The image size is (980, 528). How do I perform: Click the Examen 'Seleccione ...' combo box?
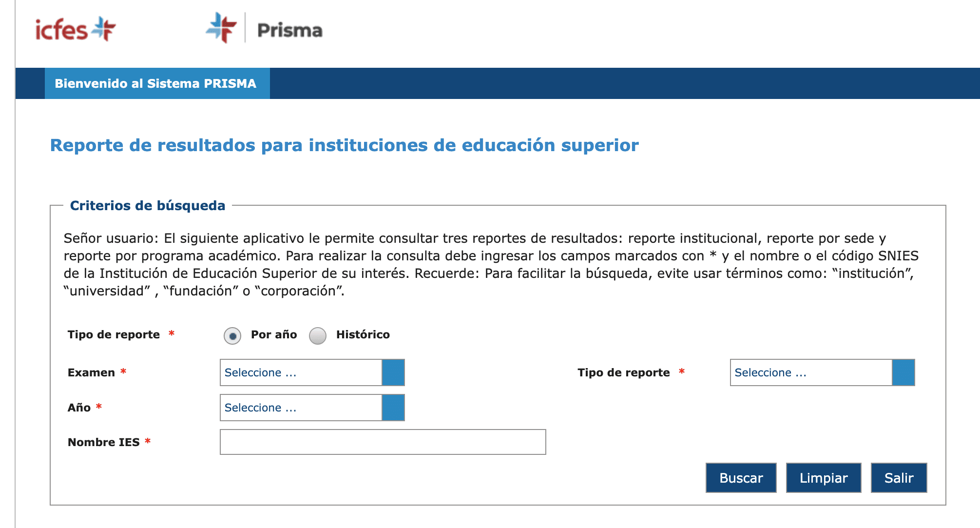pyautogui.click(x=301, y=372)
